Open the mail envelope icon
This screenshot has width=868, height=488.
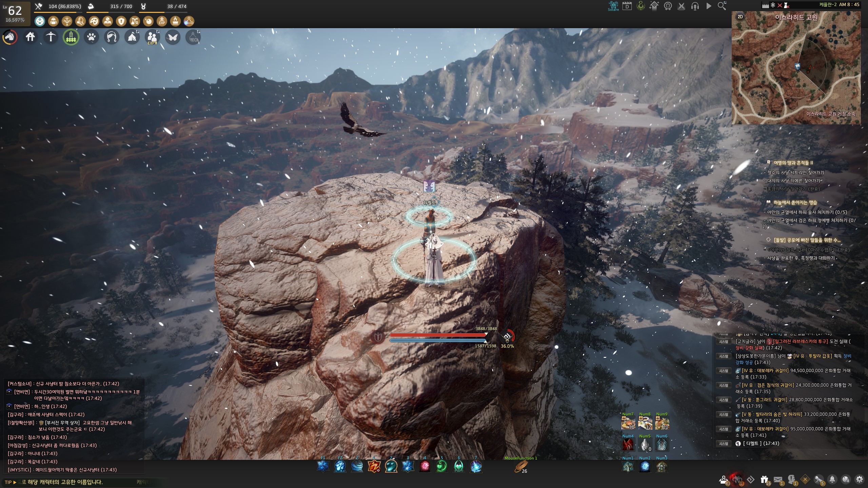point(778,480)
